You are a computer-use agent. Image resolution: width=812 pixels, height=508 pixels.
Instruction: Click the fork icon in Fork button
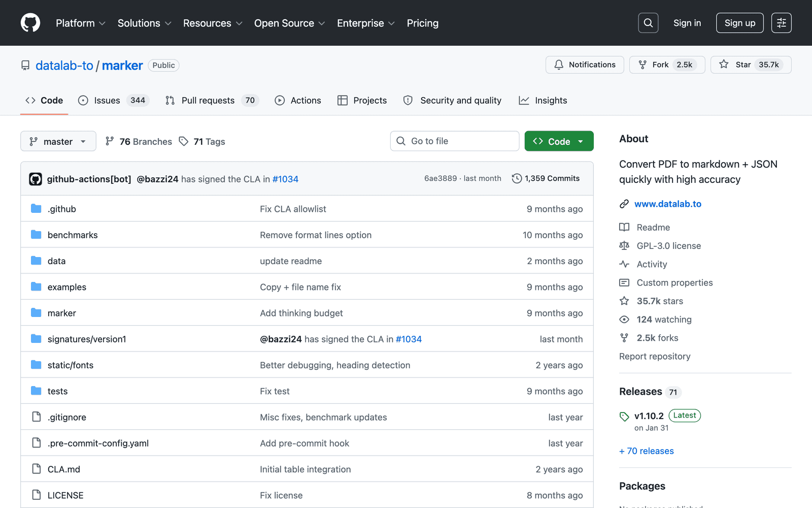(642, 65)
